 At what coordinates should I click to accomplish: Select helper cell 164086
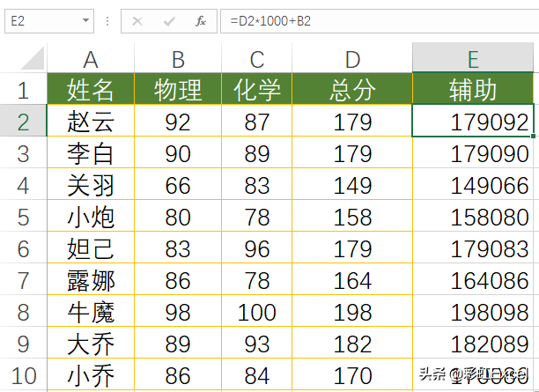(x=473, y=279)
